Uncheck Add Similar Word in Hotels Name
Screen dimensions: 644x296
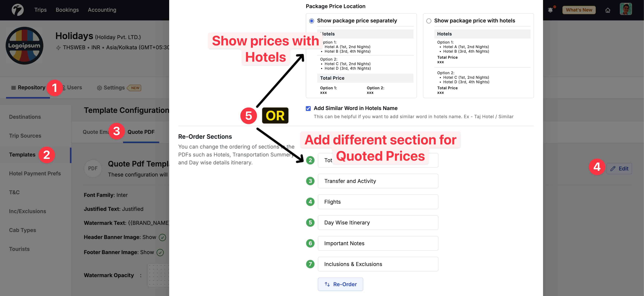click(308, 108)
